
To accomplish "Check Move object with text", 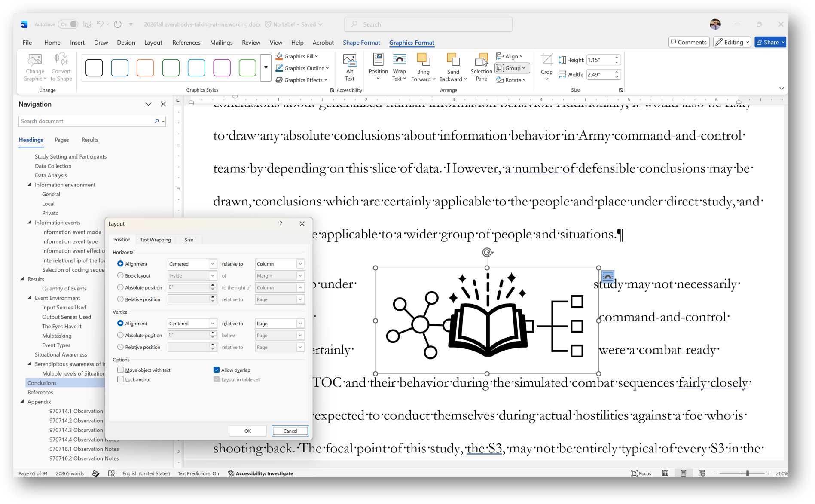I will coord(120,370).
